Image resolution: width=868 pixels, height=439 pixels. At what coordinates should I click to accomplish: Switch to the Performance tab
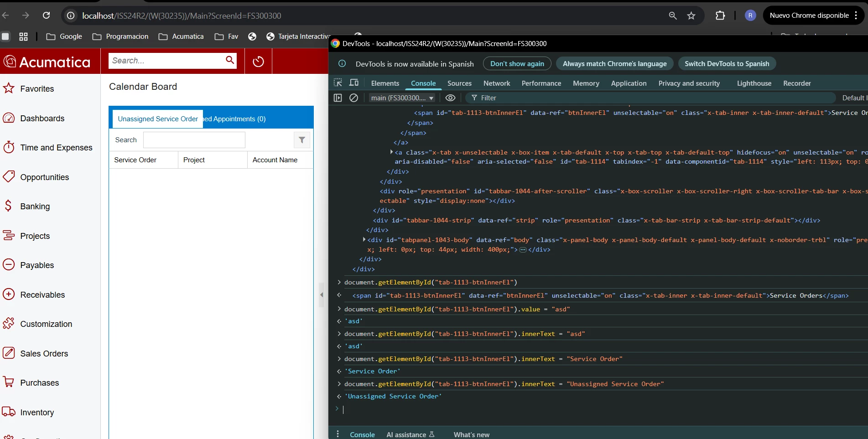pyautogui.click(x=541, y=83)
